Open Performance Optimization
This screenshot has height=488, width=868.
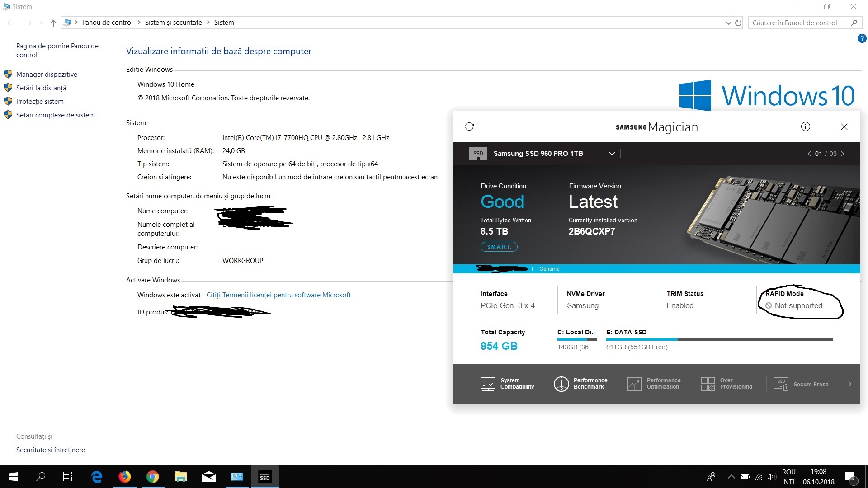click(654, 384)
